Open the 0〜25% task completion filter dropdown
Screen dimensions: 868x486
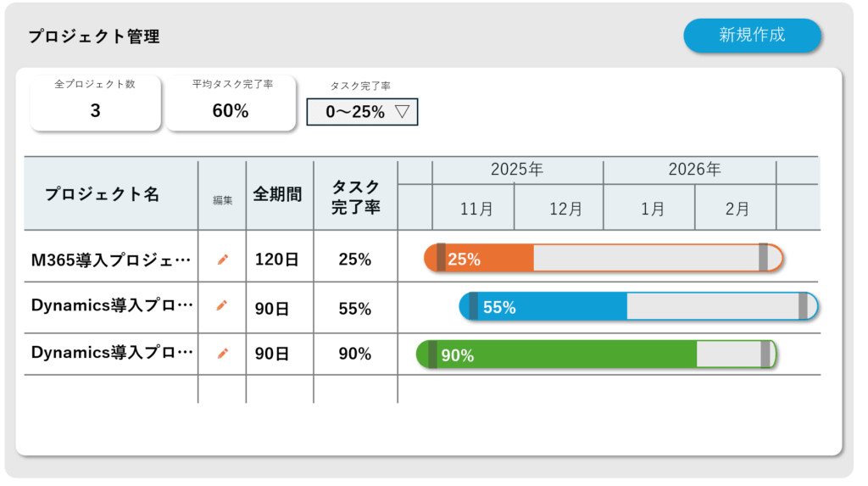pos(362,111)
